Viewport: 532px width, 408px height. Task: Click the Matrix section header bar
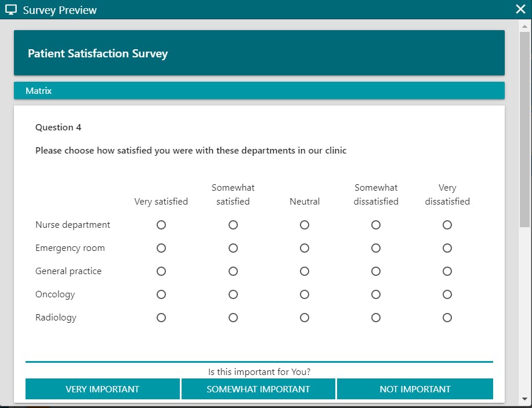tap(259, 90)
